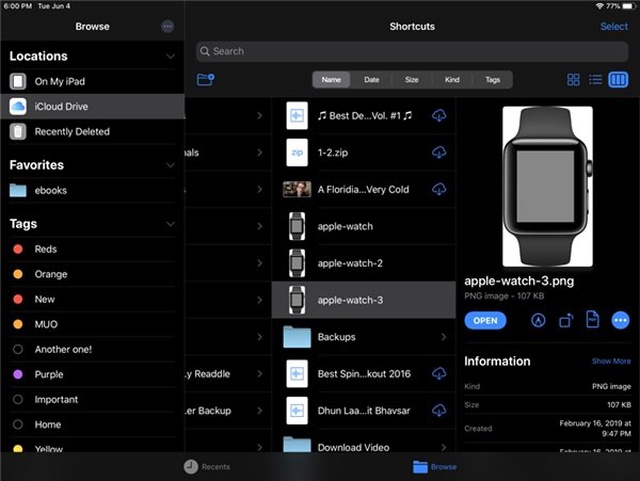Download Best De...Vol. #1 from iCloud

(439, 116)
